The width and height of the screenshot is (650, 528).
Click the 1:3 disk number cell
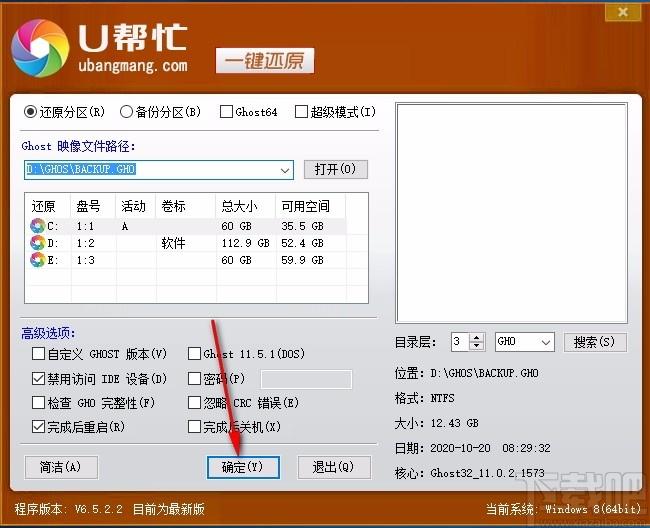[85, 260]
